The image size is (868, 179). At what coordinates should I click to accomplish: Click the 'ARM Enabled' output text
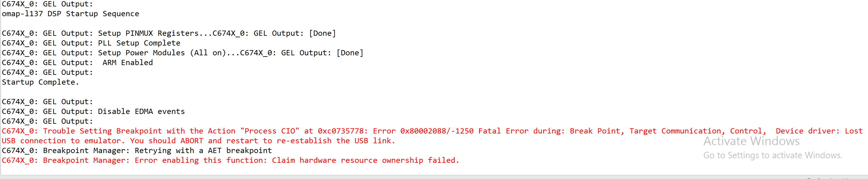click(x=128, y=63)
